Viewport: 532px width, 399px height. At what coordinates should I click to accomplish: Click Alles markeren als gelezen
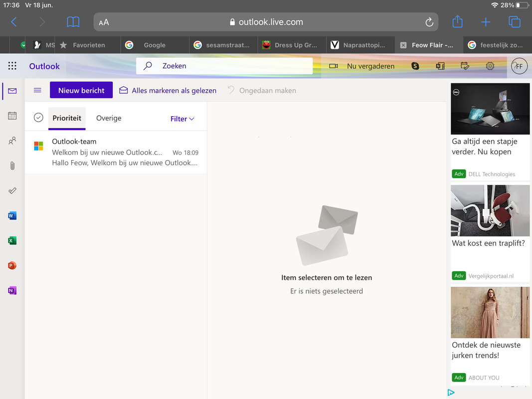(168, 90)
